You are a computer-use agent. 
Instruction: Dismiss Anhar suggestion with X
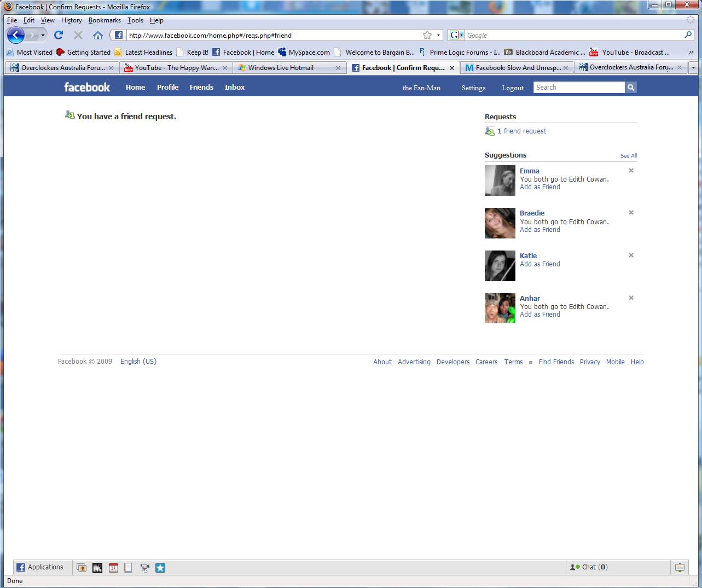[631, 298]
